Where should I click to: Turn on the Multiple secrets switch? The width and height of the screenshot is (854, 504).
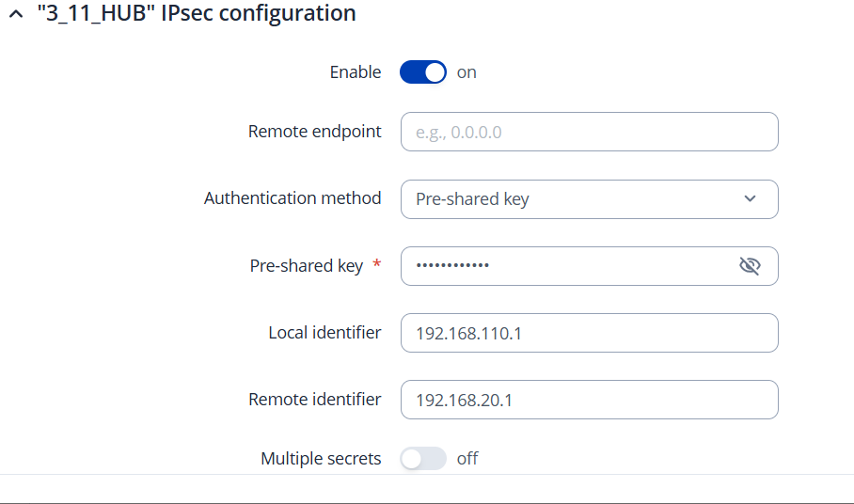422,459
